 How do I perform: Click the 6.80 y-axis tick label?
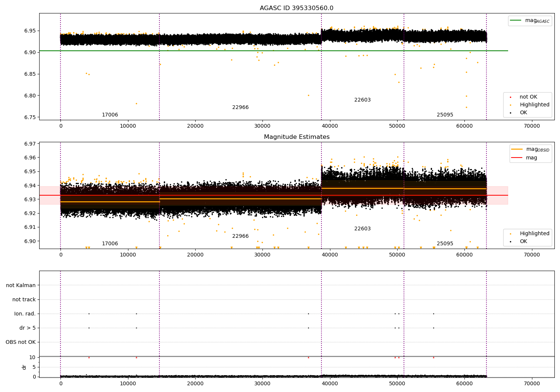[30, 96]
